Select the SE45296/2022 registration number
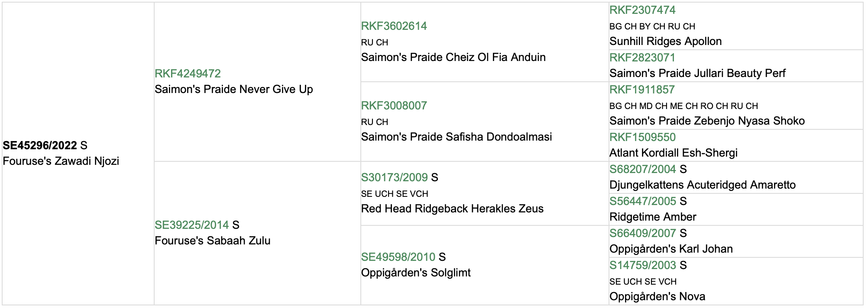868x308 pixels. coord(40,145)
